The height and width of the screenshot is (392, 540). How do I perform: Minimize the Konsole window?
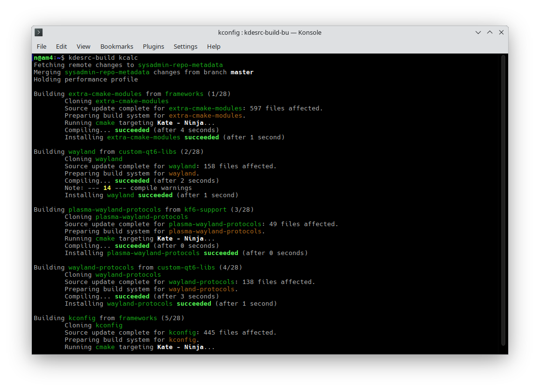(x=478, y=32)
